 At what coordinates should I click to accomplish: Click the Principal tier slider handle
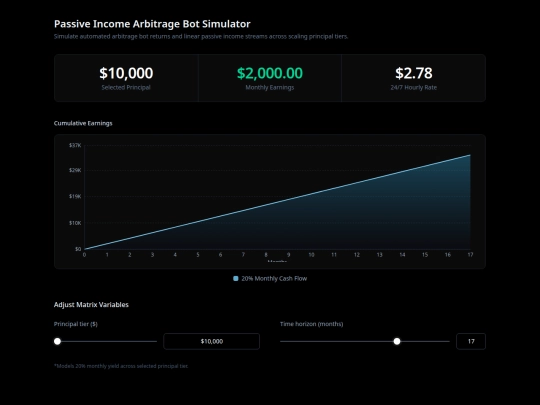click(x=58, y=341)
